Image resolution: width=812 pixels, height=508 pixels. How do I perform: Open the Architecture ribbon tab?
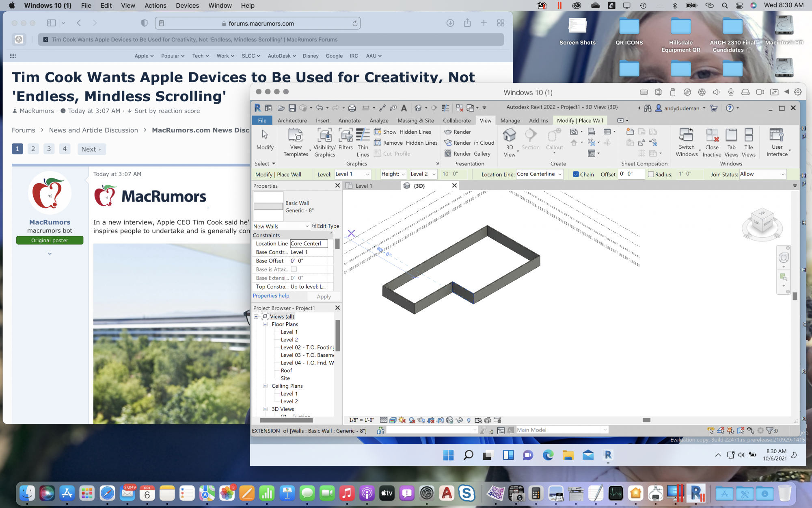point(292,120)
